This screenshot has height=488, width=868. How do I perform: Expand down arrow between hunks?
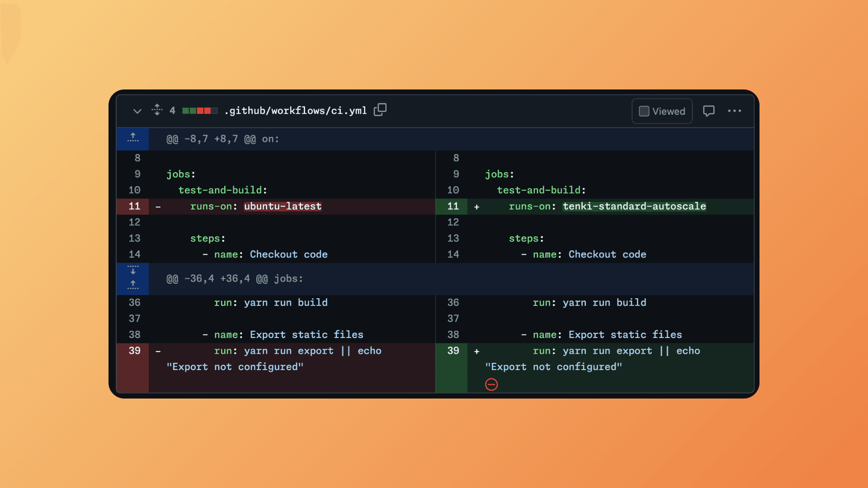pyautogui.click(x=133, y=271)
